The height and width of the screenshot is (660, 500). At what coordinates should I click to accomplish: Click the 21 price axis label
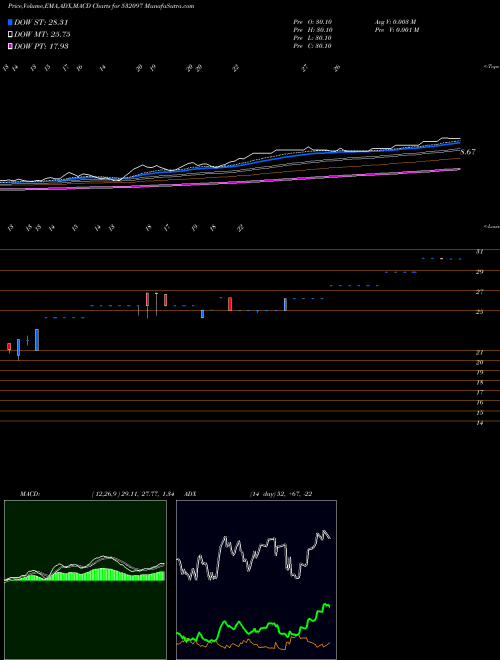point(479,353)
